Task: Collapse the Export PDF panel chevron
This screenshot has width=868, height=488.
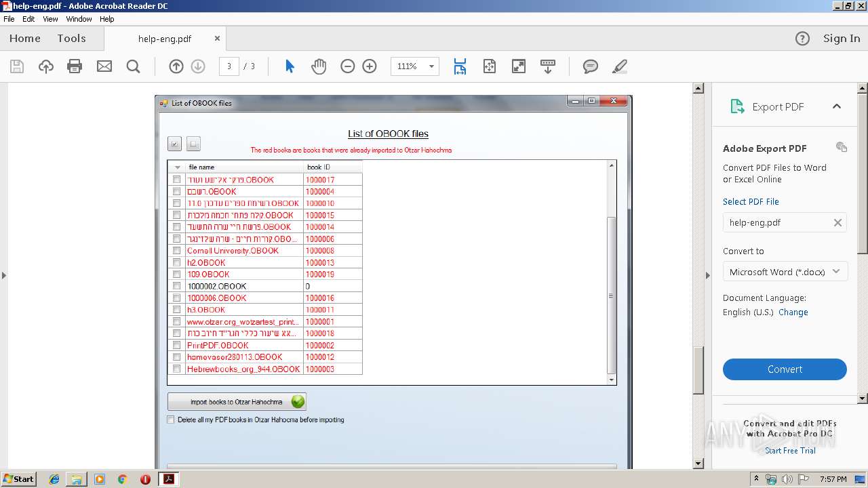Action: tap(837, 106)
